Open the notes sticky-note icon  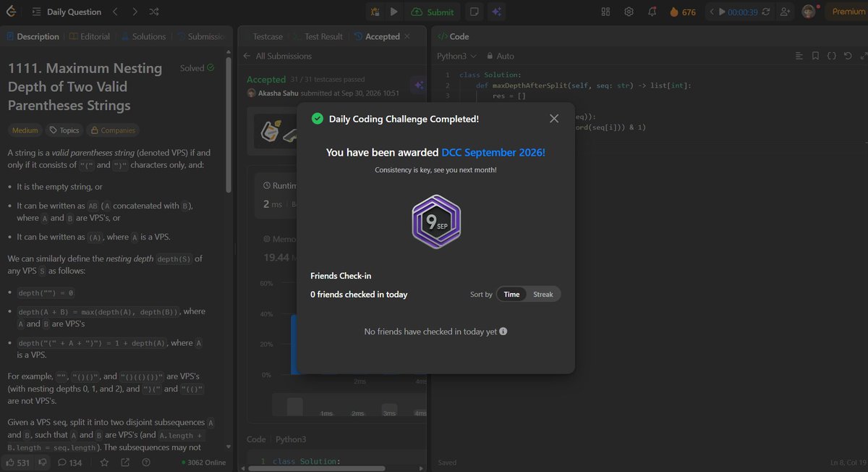tap(474, 12)
